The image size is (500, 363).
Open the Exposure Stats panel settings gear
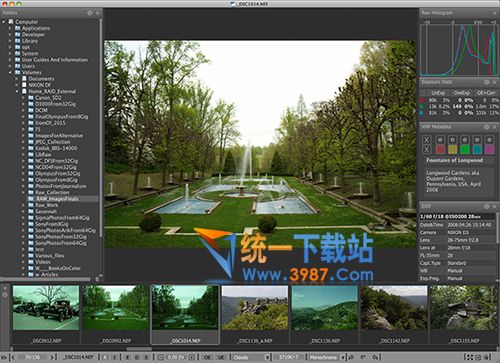[487, 82]
